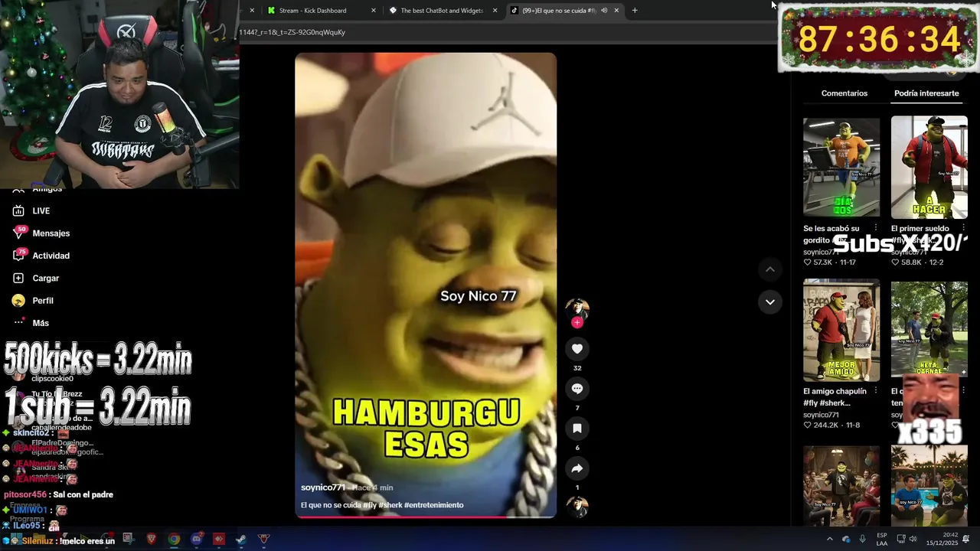
Task: Open Actividad in TikTok sidebar
Action: 51,256
